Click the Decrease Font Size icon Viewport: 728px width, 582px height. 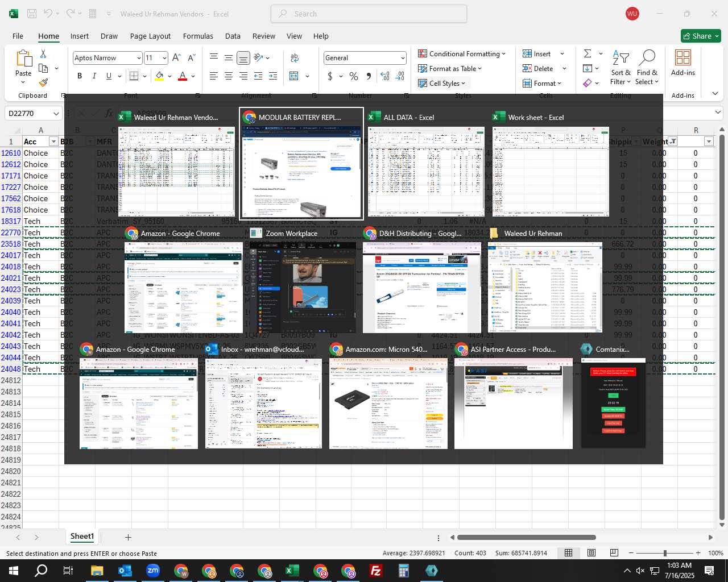click(191, 58)
